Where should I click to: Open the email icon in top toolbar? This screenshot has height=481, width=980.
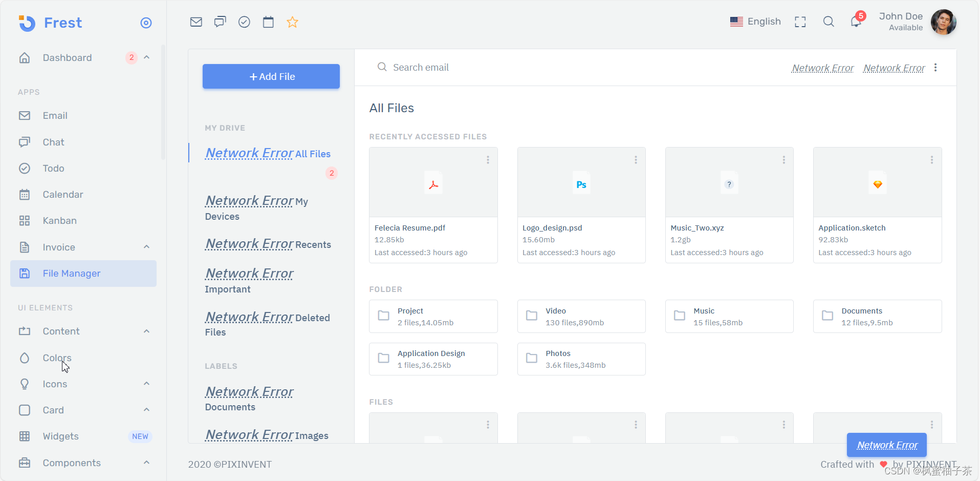[196, 22]
